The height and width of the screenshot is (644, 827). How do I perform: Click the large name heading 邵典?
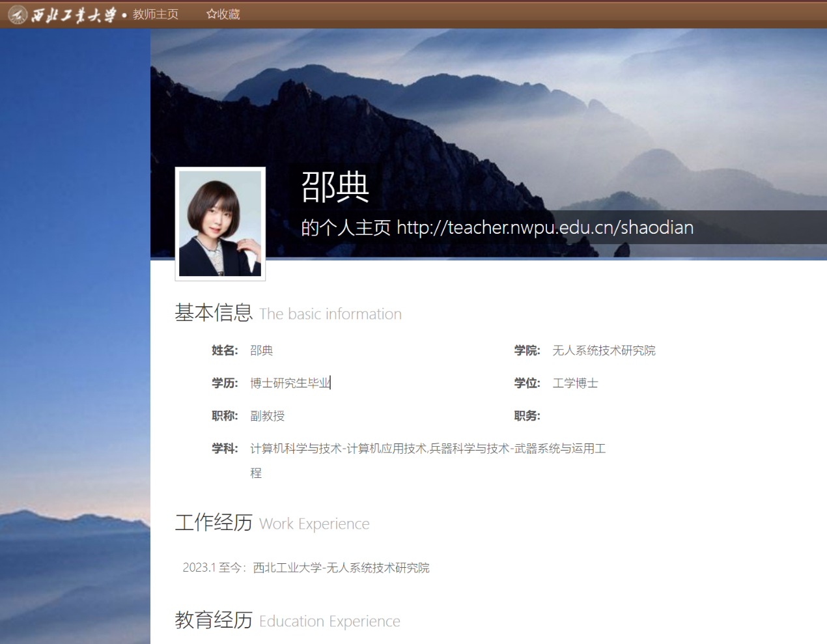pos(335,187)
